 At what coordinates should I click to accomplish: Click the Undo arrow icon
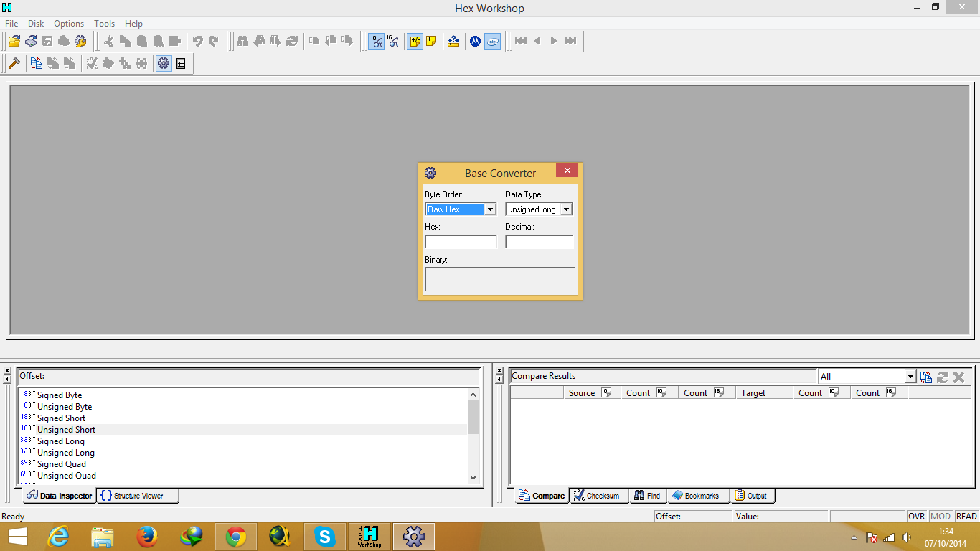tap(197, 41)
